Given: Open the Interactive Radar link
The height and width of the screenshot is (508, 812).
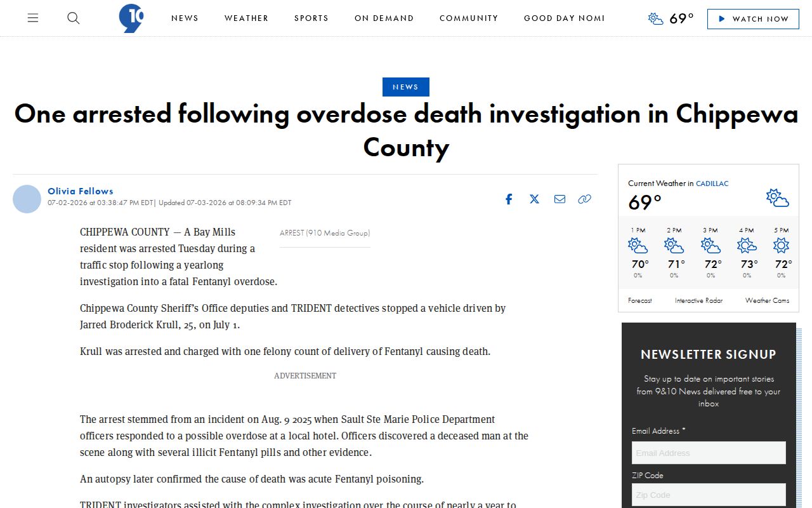Looking at the screenshot, I should (698, 300).
